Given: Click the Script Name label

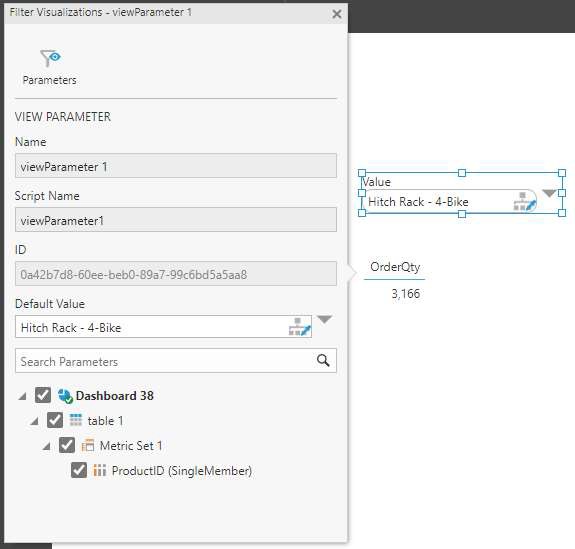Looking at the screenshot, I should 47,196.
